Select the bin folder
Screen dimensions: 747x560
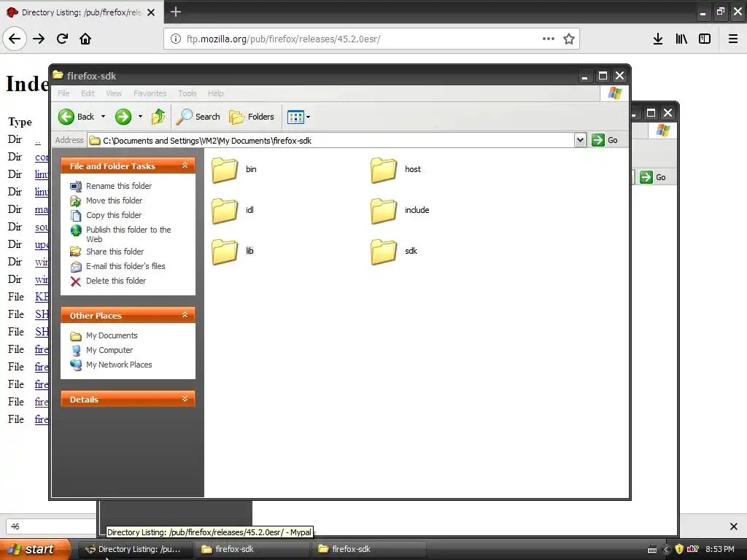(234, 169)
